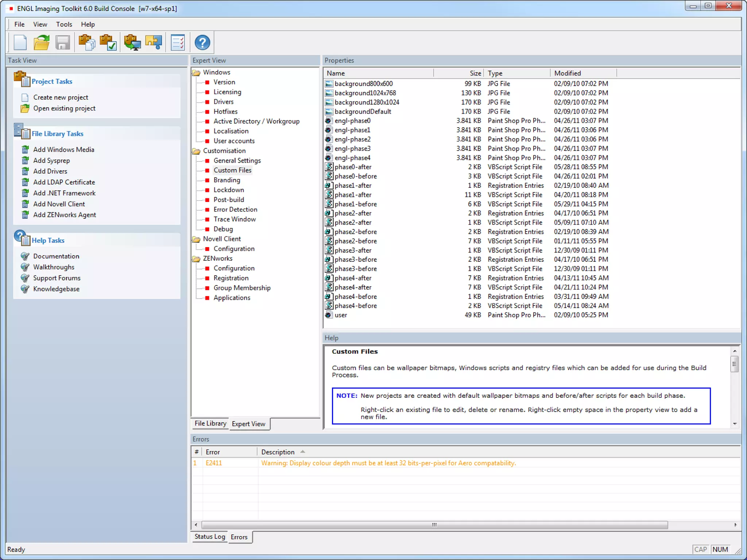Select Lockdown under Customisation
The height and width of the screenshot is (560, 747).
click(228, 190)
